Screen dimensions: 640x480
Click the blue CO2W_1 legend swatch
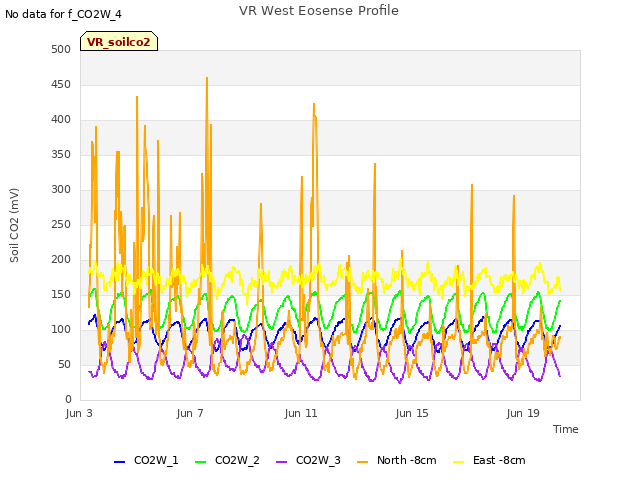click(119, 462)
